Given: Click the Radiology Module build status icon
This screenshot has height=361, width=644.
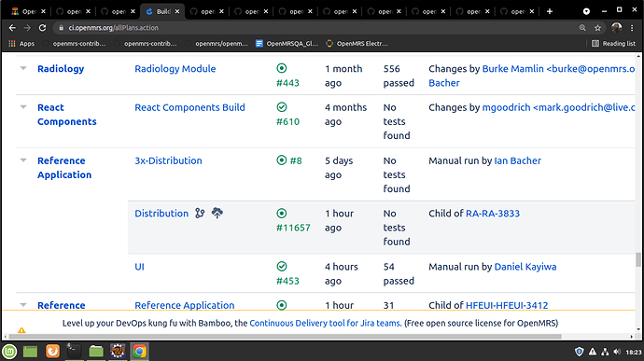Looking at the screenshot, I should pos(282,68).
